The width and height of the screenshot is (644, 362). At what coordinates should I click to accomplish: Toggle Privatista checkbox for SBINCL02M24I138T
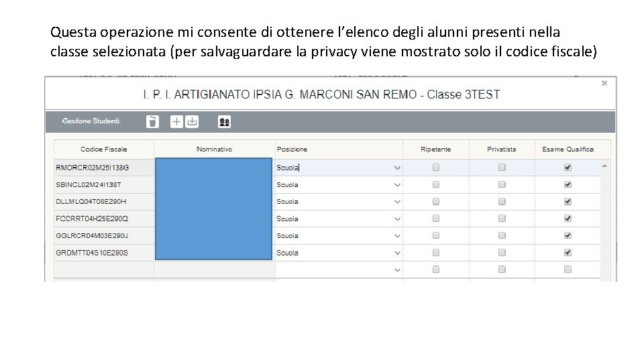coord(501,184)
